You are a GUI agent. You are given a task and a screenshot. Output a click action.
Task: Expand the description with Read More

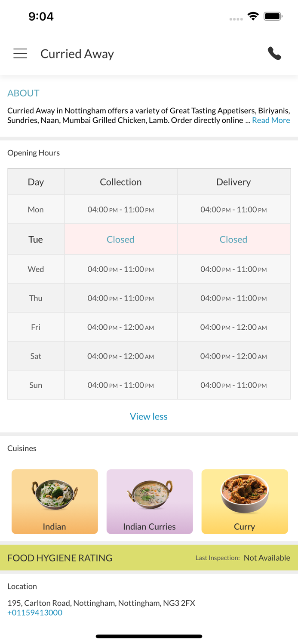pyautogui.click(x=271, y=120)
